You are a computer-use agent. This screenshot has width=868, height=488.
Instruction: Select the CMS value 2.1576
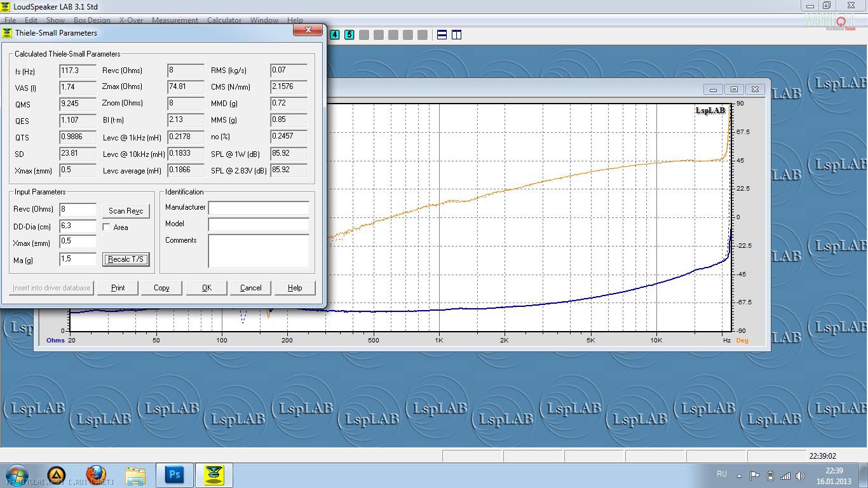click(288, 87)
